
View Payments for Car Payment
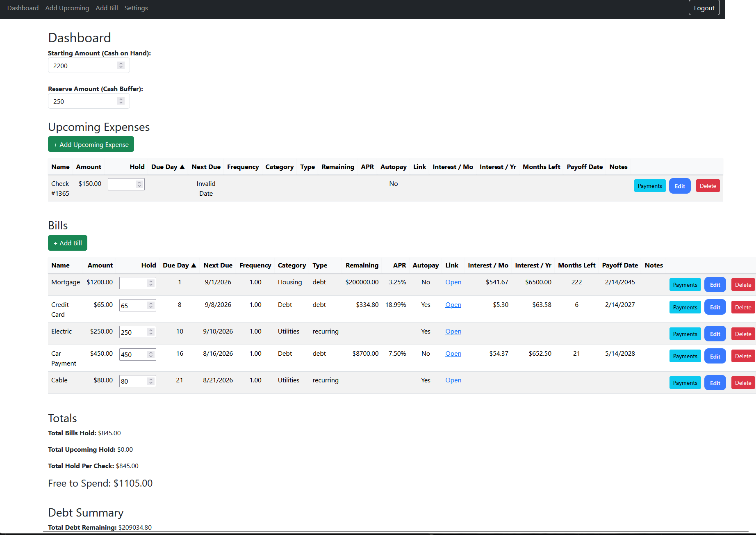pos(685,356)
